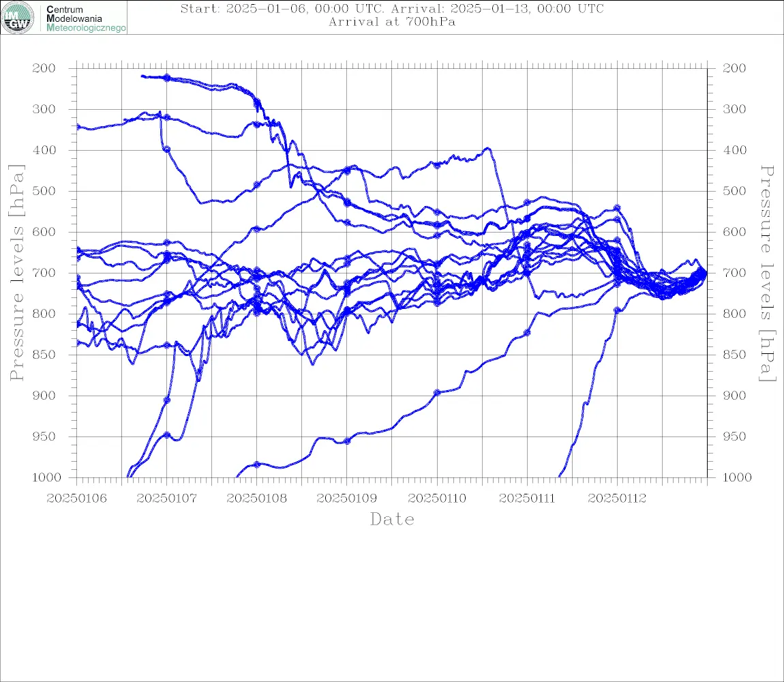Click the left axis value 800

tap(44, 314)
